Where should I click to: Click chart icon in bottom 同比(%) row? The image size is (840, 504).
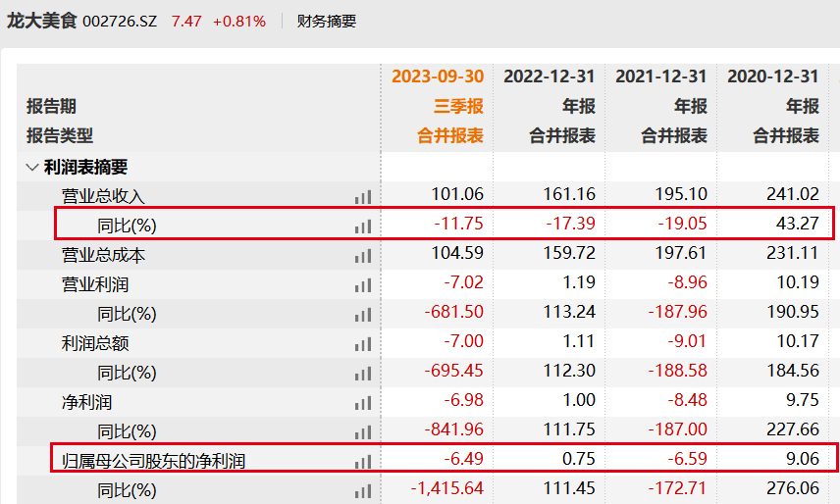(x=363, y=491)
